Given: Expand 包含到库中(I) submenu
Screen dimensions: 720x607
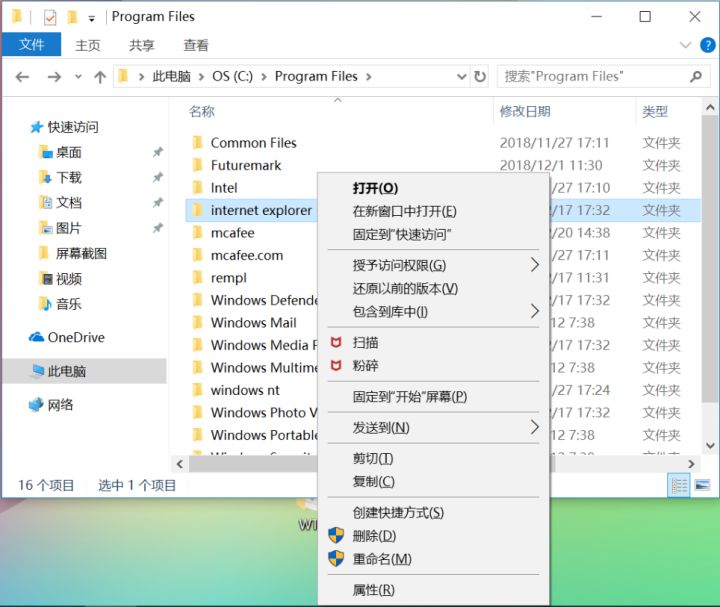Looking at the screenshot, I should pos(433,312).
